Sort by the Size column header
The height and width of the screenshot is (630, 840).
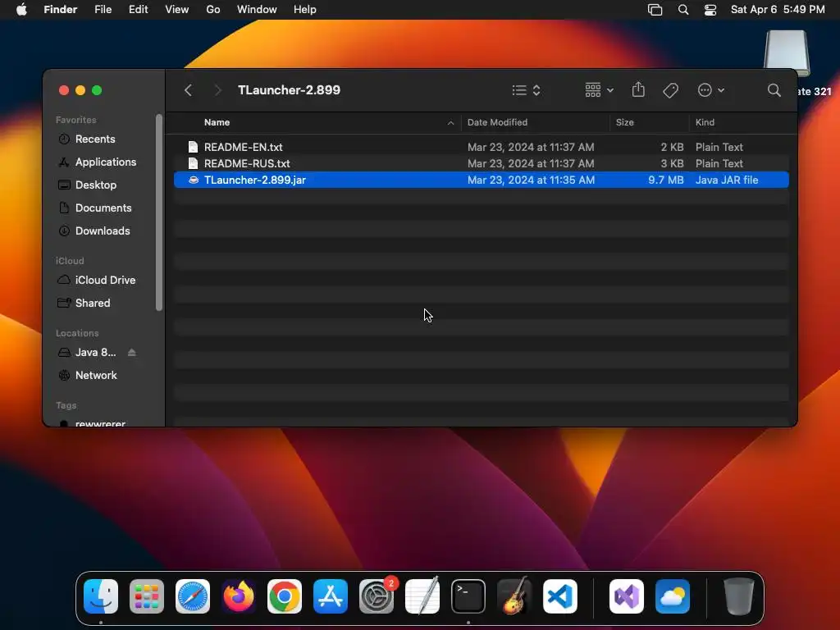coord(624,122)
